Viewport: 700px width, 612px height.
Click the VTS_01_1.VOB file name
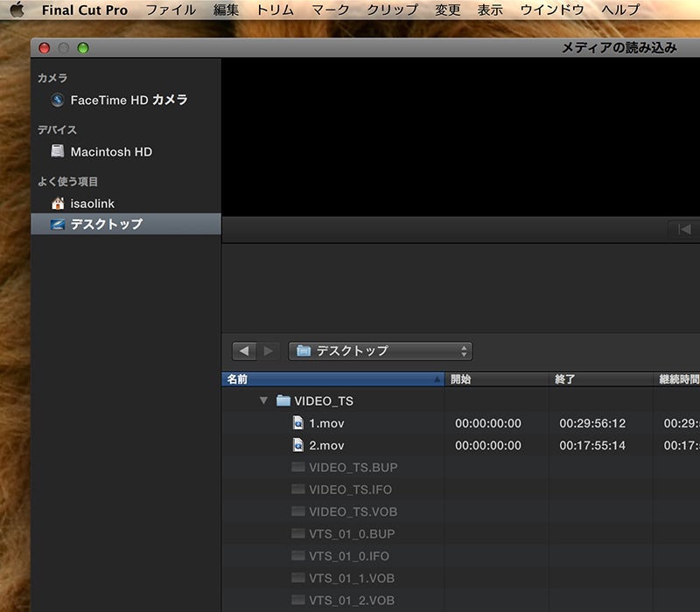(352, 578)
